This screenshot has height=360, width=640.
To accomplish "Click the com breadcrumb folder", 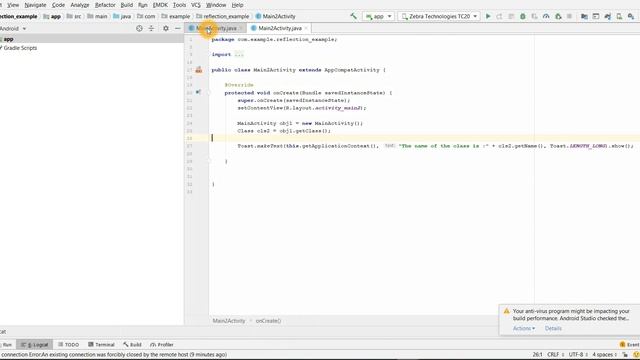I will click(146, 16).
